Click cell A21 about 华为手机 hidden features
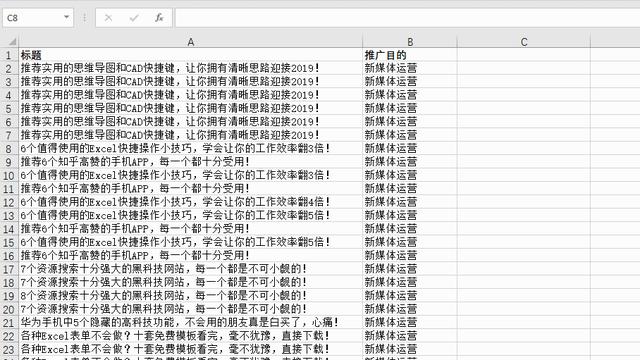 pos(191,323)
